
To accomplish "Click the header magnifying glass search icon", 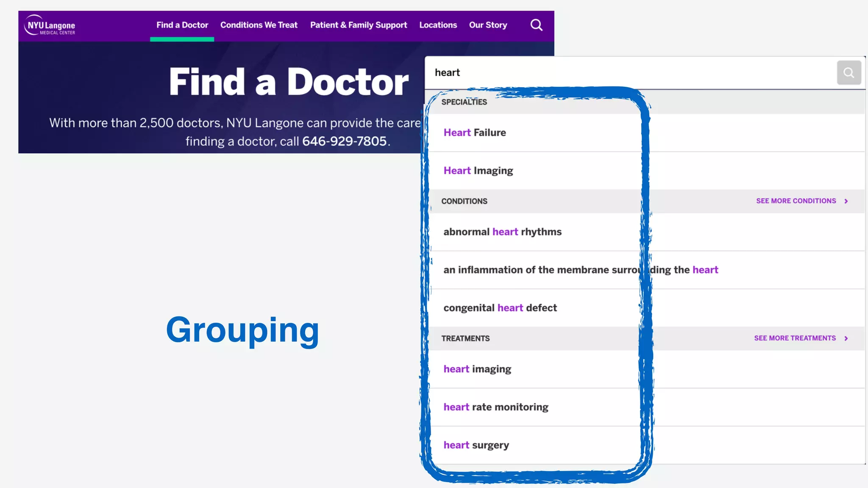I will pos(536,25).
